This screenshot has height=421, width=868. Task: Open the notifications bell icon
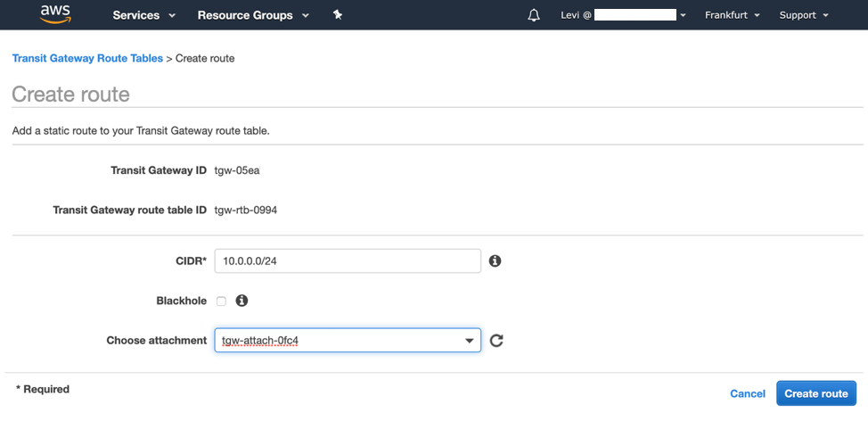click(x=534, y=15)
